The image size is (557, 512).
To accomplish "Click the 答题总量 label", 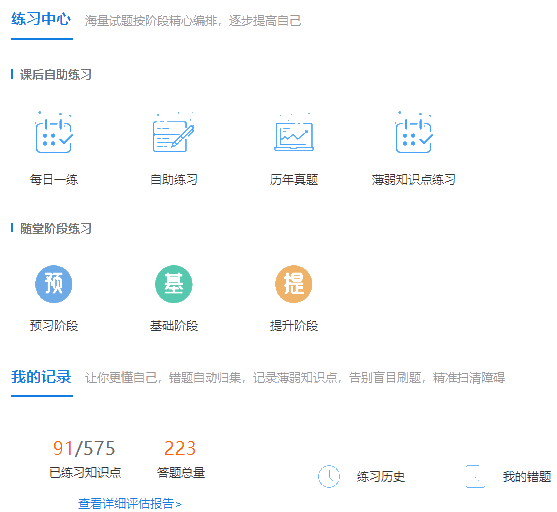I will 181,473.
